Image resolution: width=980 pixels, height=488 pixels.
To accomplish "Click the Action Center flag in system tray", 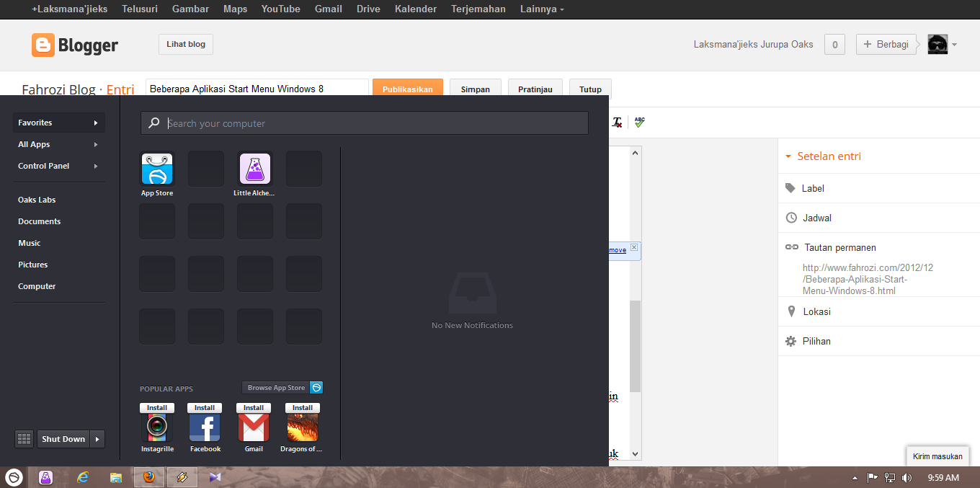I will coord(872,477).
